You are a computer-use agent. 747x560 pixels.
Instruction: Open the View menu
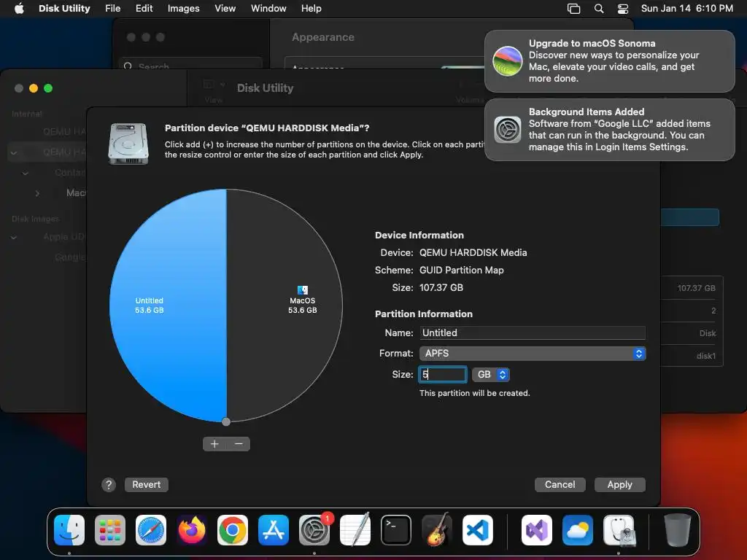coord(225,9)
